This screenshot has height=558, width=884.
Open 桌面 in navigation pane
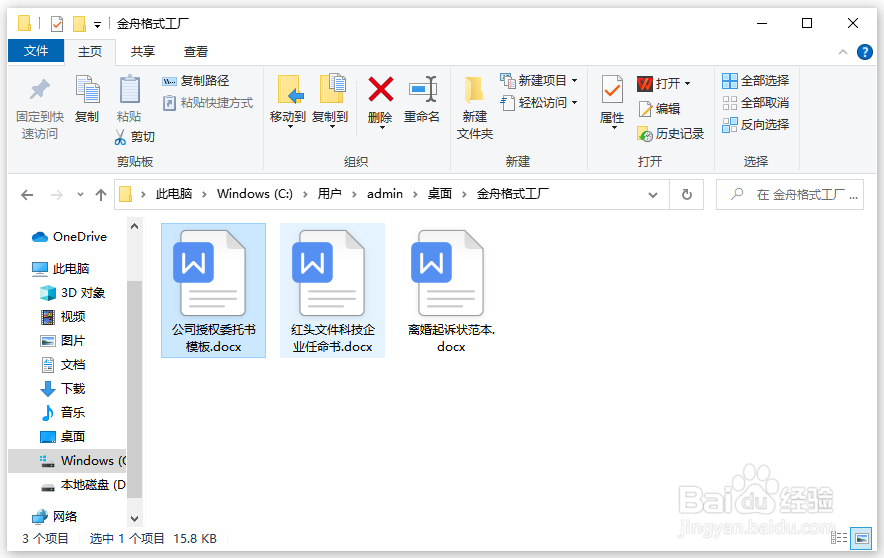63,437
